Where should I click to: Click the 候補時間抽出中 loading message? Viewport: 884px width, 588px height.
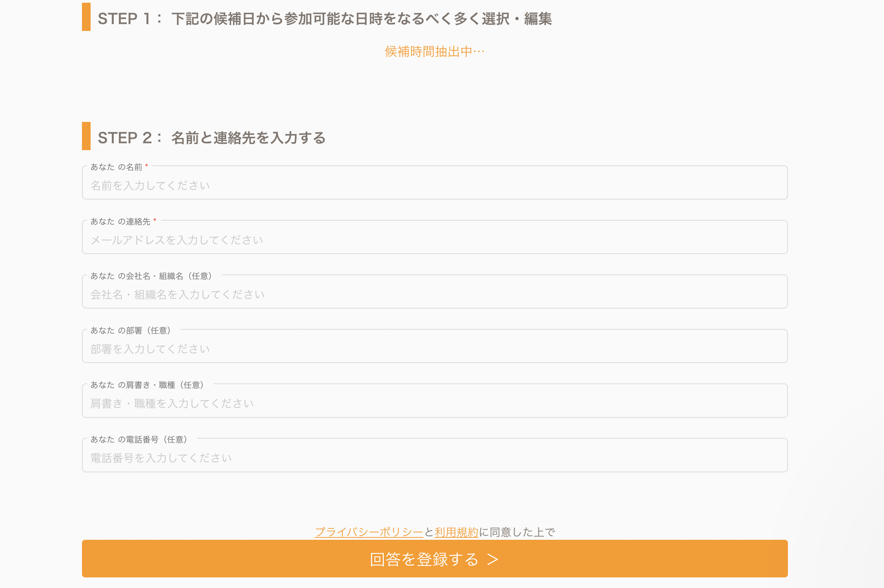point(435,51)
